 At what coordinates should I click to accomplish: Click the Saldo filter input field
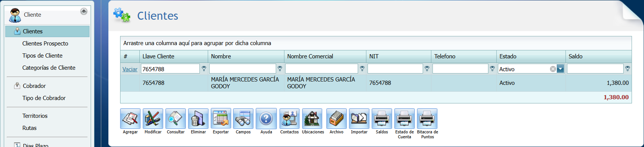[x=595, y=69]
